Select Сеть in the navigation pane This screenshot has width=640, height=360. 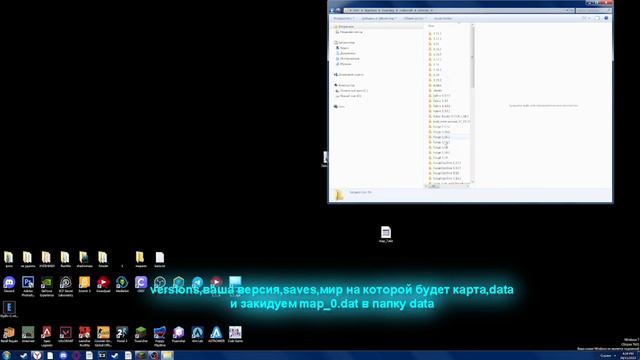pyautogui.click(x=340, y=107)
